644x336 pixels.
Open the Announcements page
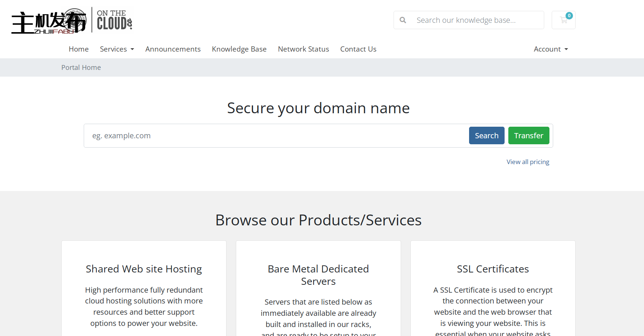[x=173, y=49]
